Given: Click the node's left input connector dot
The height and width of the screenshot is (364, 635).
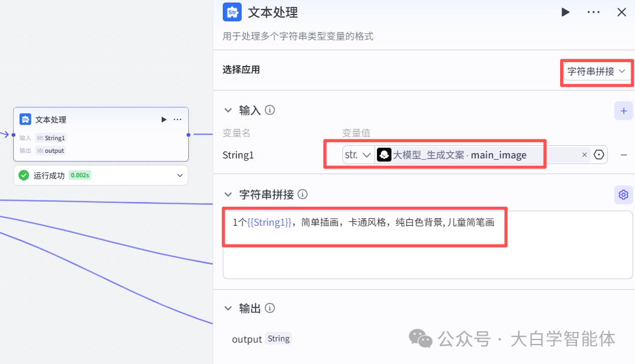Looking at the screenshot, I should [x=13, y=135].
